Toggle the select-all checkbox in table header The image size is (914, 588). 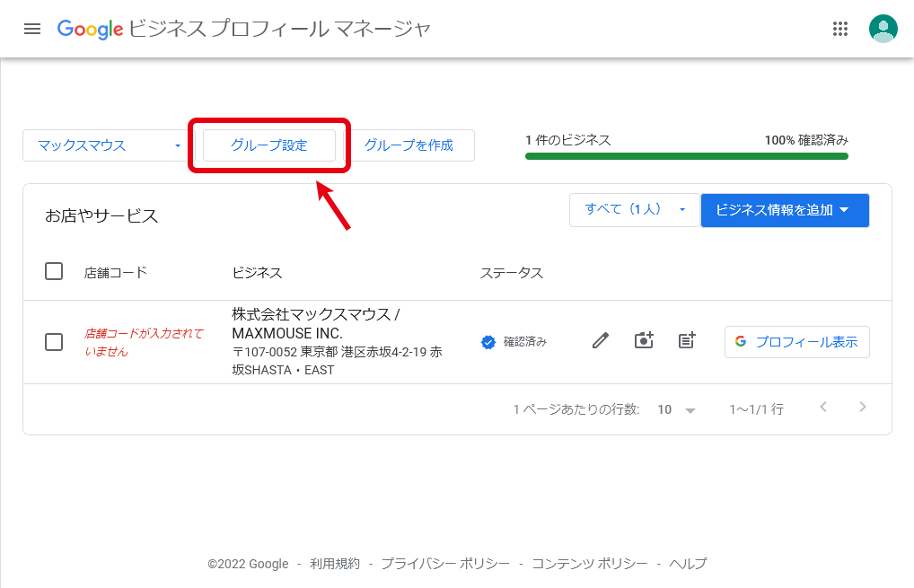54,271
